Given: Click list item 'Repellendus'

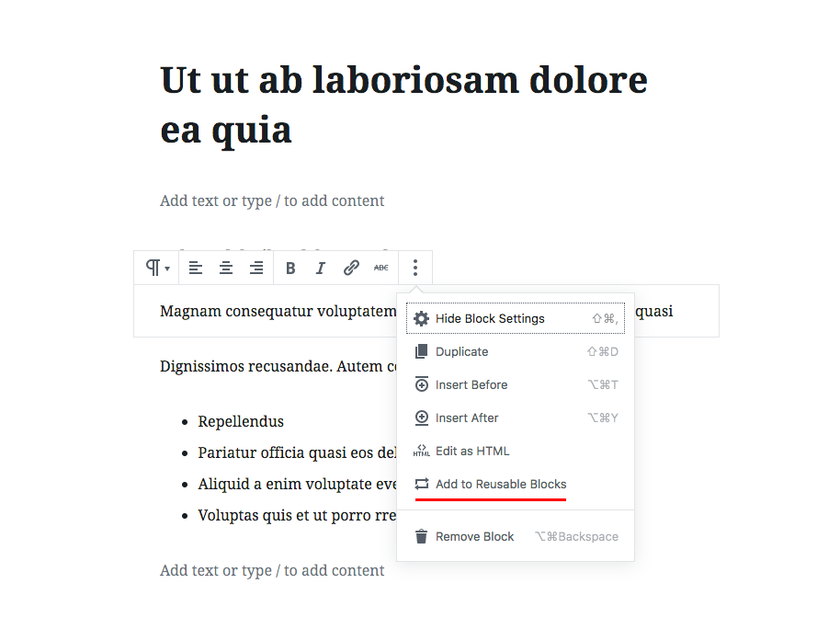Looking at the screenshot, I should click(241, 421).
